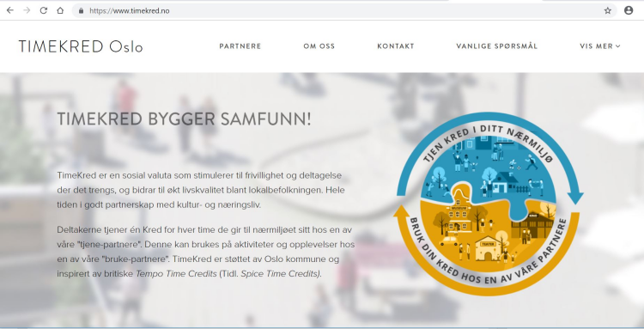This screenshot has width=644, height=329.
Task: Click the TIMEKRED BYGGER SAMFUNN! heading
Action: (x=184, y=119)
